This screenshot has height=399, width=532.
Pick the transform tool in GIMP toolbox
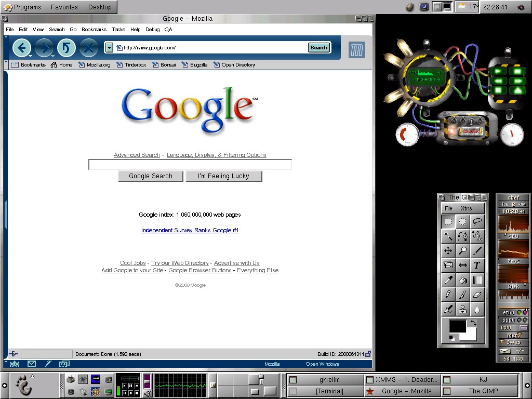448,265
